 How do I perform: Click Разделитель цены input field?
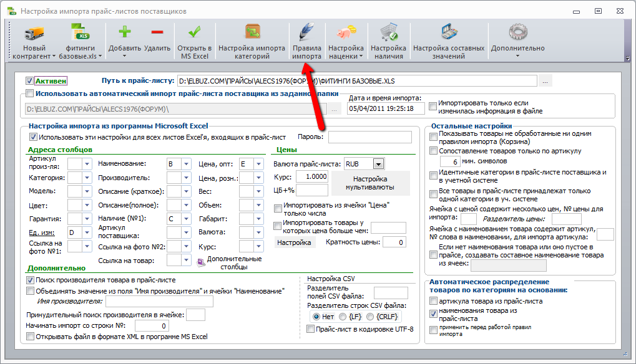point(567,219)
